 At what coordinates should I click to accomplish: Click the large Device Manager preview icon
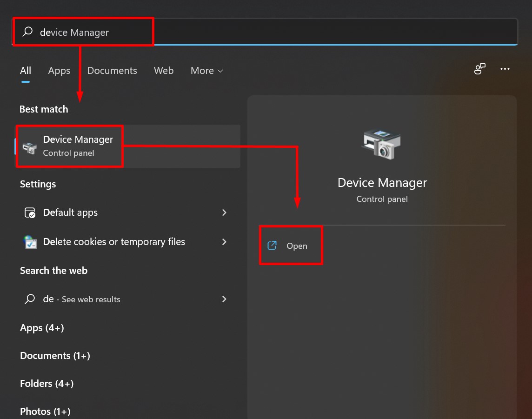(x=381, y=145)
